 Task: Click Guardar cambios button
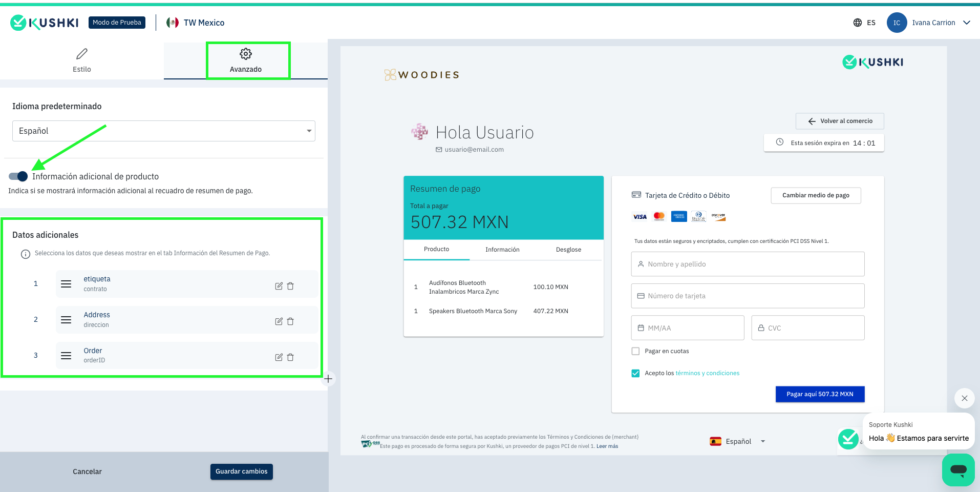tap(242, 471)
